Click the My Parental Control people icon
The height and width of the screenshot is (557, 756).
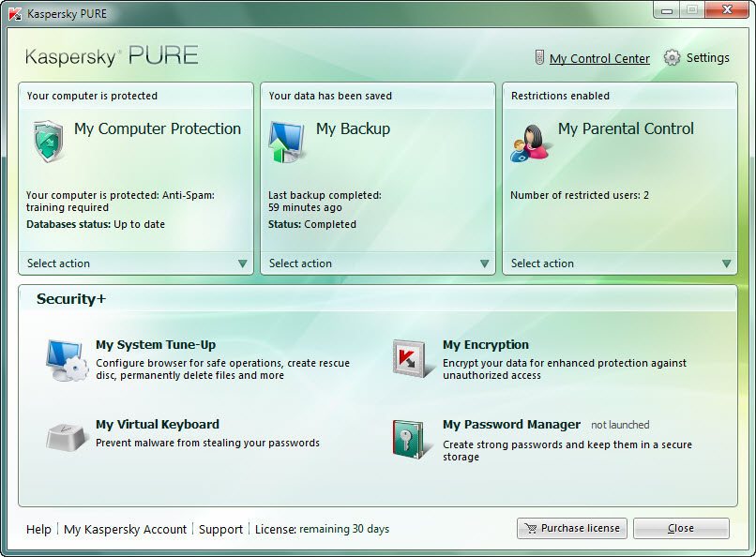529,143
